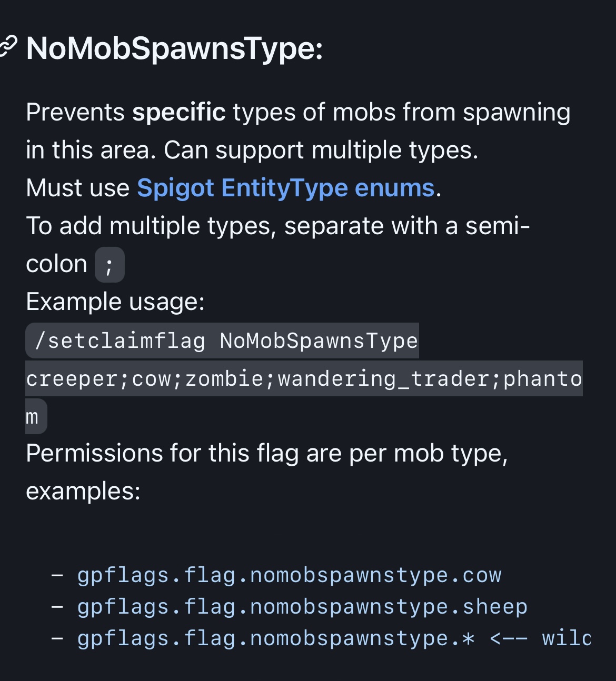
Task: Click the word 'colon' before the code badge
Action: click(x=57, y=264)
